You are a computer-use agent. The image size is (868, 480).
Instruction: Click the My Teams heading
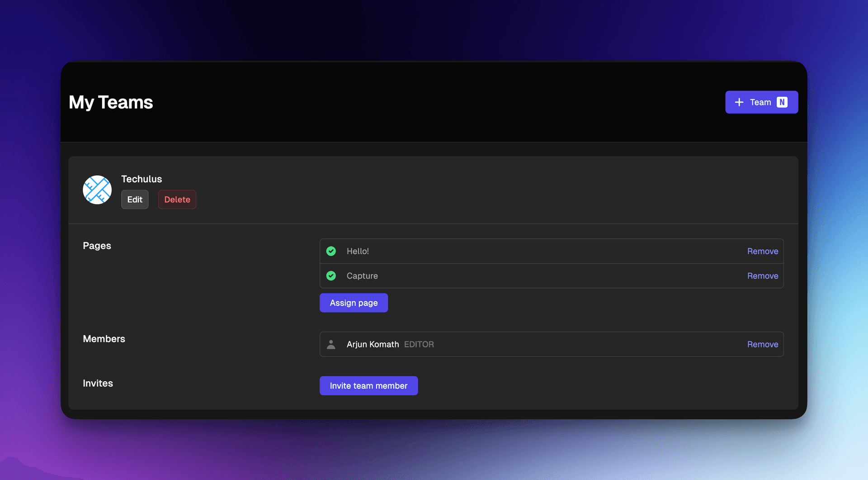111,102
